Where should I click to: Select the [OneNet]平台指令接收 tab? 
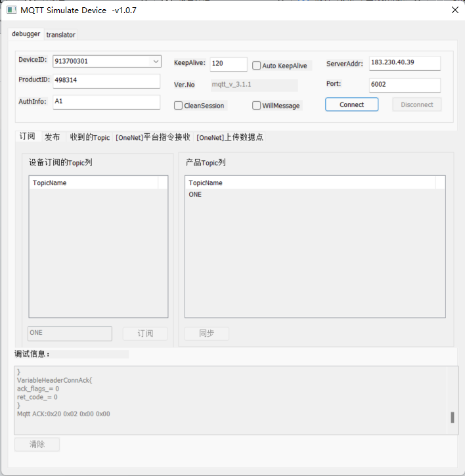[153, 137]
